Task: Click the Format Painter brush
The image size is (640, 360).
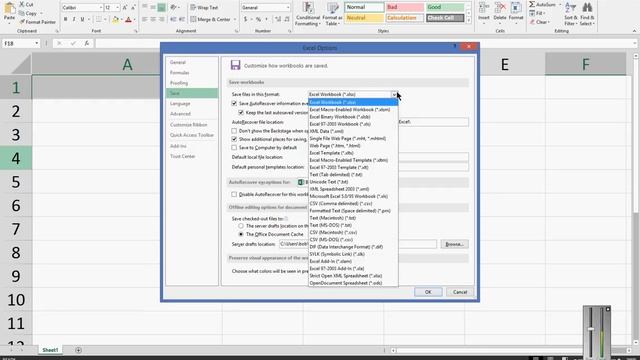Action: point(22,22)
